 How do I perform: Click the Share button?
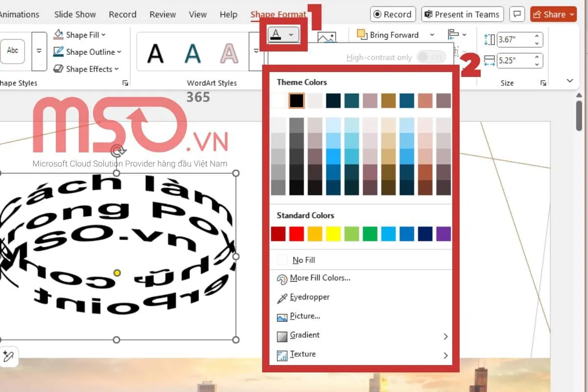[553, 14]
